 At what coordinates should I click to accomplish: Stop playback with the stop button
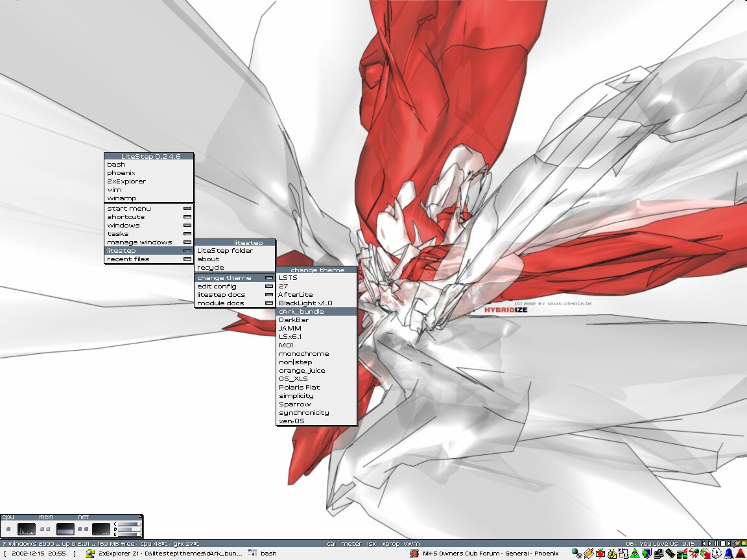click(x=722, y=544)
